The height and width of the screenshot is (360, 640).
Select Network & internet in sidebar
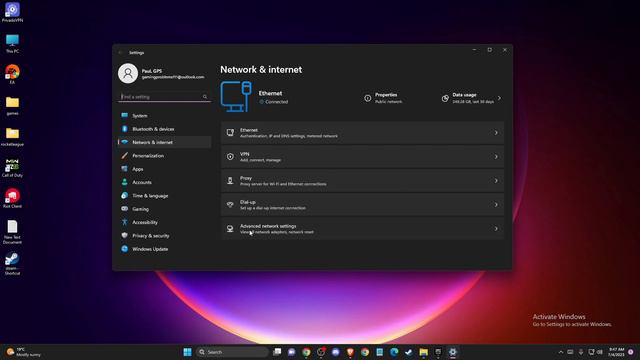(164, 142)
